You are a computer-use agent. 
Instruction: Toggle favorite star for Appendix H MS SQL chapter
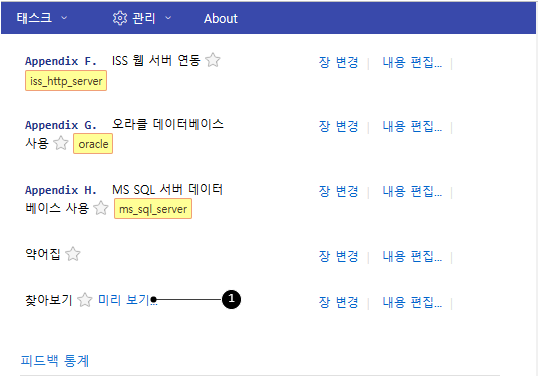101,208
